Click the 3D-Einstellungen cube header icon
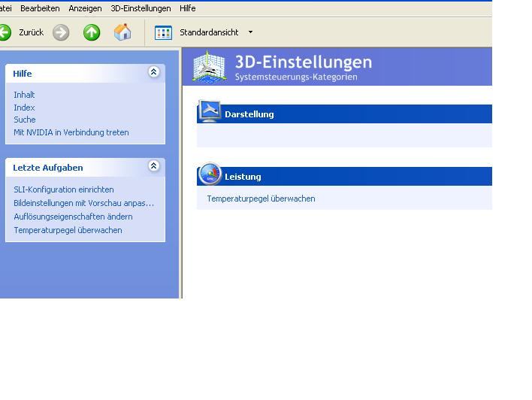 pyautogui.click(x=210, y=67)
